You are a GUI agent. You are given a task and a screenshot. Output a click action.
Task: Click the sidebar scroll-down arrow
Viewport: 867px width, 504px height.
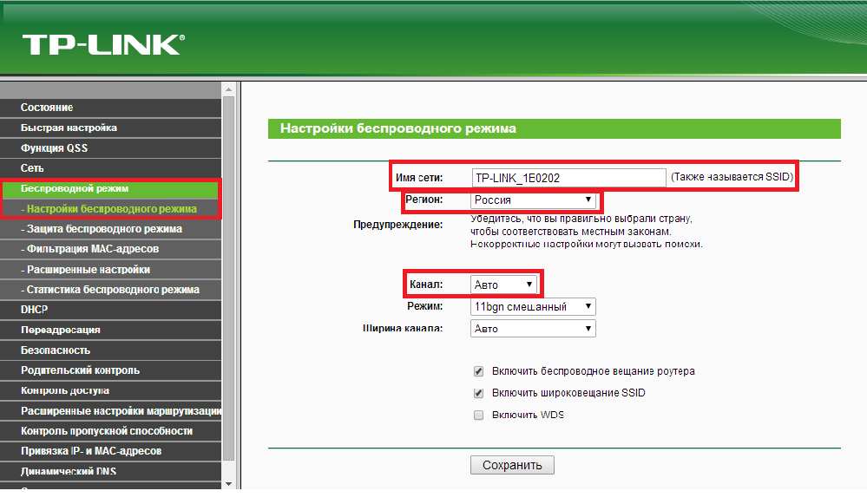point(229,484)
